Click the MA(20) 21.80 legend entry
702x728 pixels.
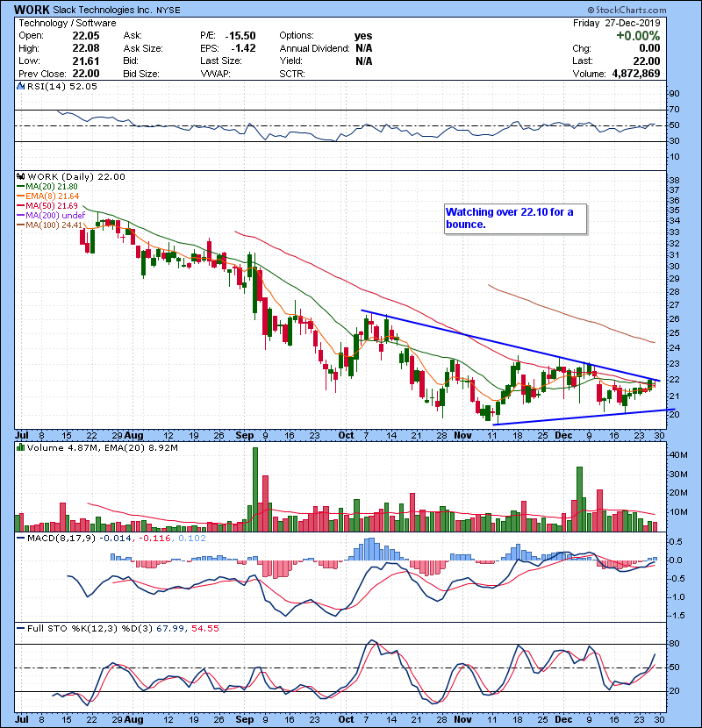pyautogui.click(x=48, y=187)
